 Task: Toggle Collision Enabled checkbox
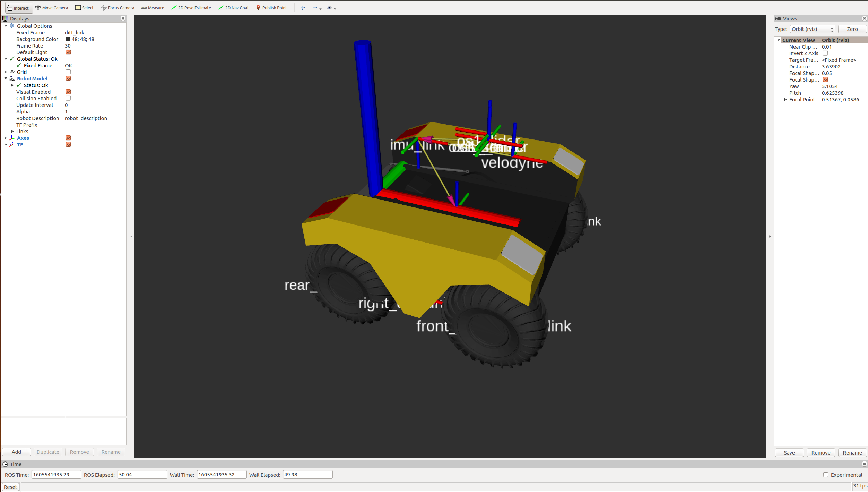pos(68,98)
